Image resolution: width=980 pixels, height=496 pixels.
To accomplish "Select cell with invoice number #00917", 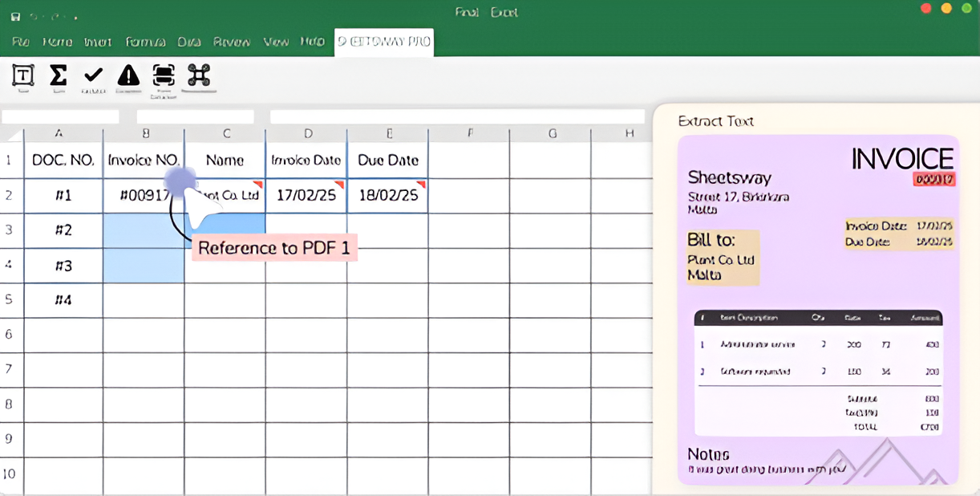I will point(144,195).
